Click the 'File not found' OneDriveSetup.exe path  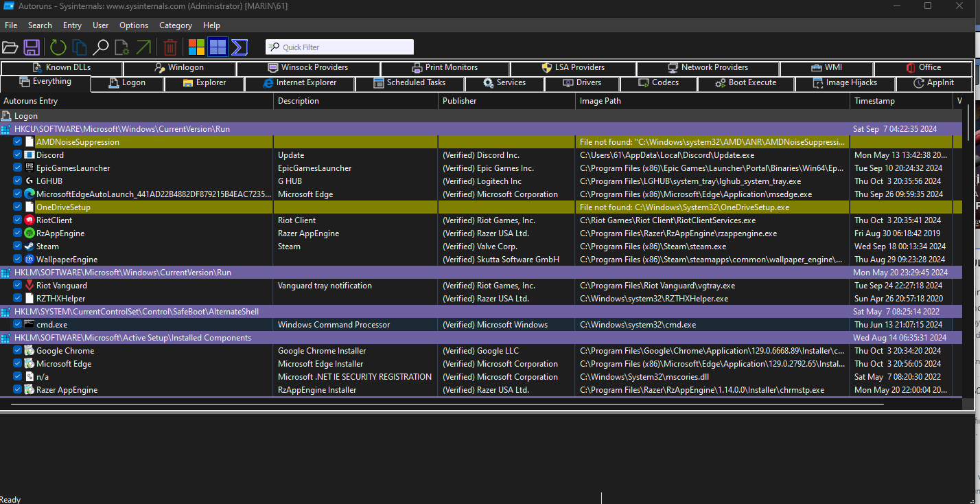pos(684,207)
